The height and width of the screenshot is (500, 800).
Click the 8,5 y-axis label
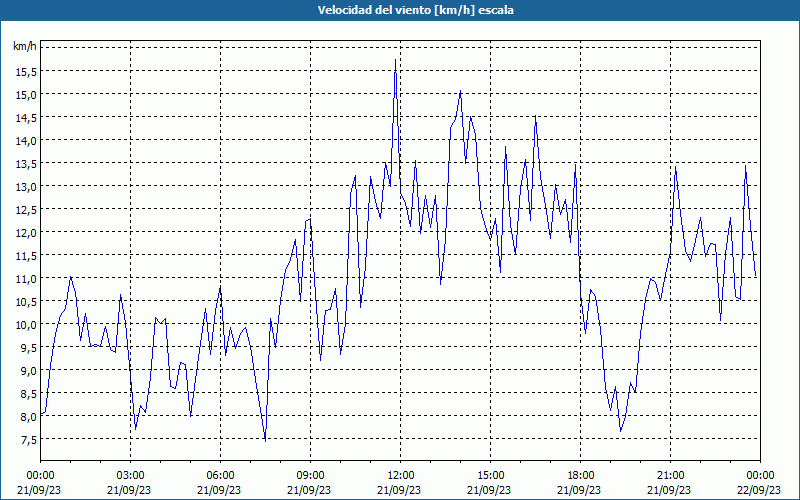[x=28, y=394]
